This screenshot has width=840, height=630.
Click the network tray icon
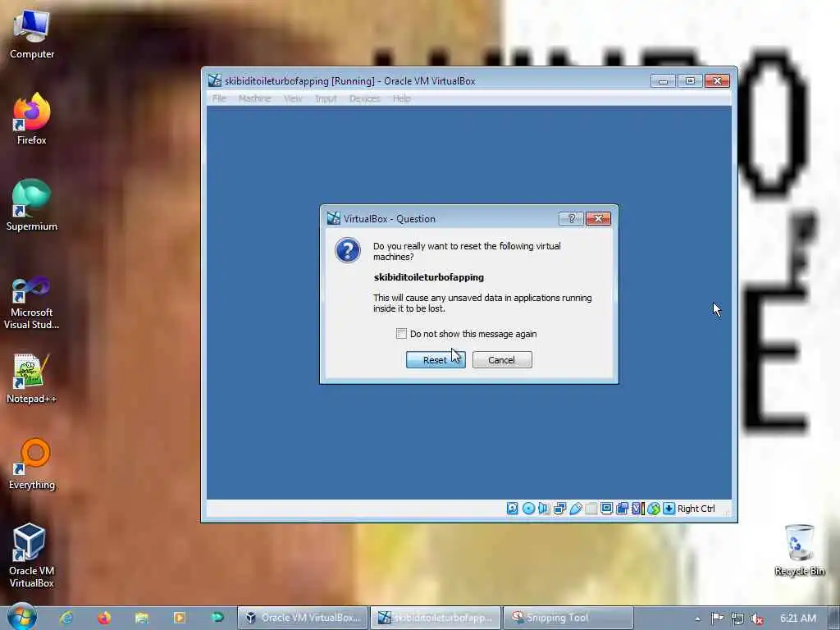point(737,619)
